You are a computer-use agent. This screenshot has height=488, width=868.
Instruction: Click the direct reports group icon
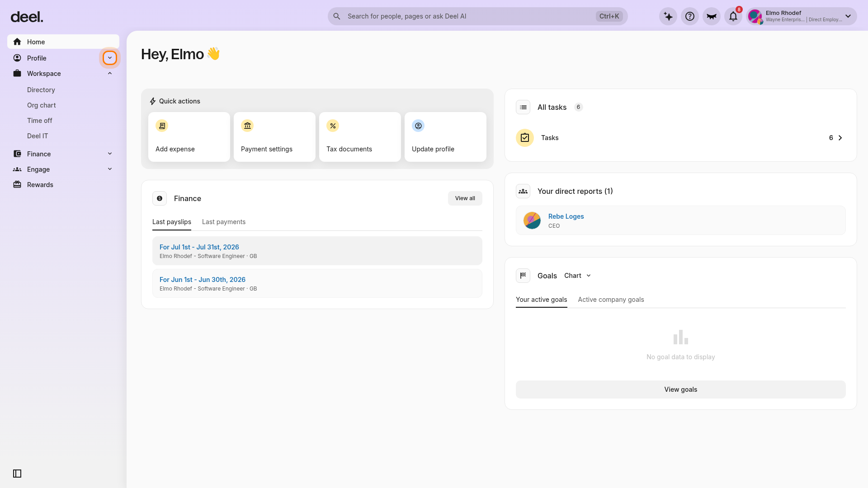click(x=523, y=191)
